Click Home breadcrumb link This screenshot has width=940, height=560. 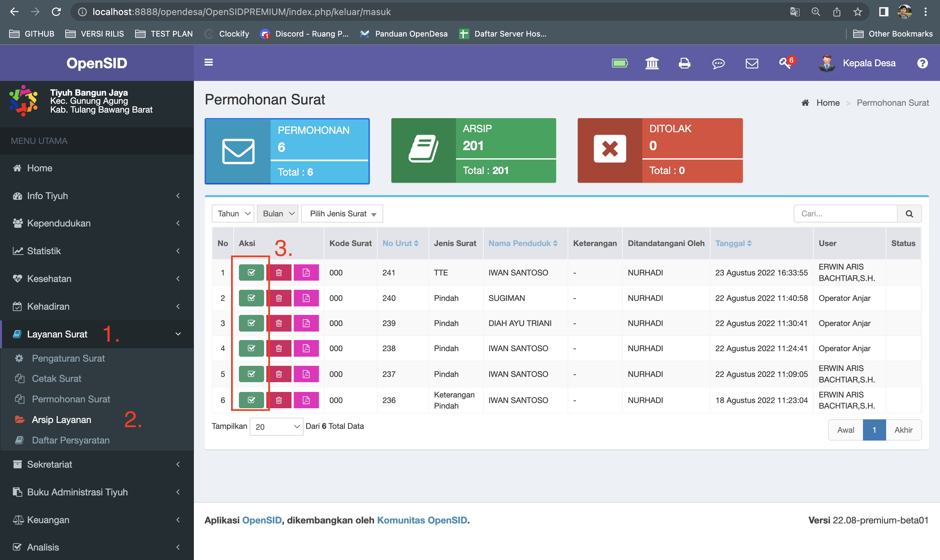827,103
